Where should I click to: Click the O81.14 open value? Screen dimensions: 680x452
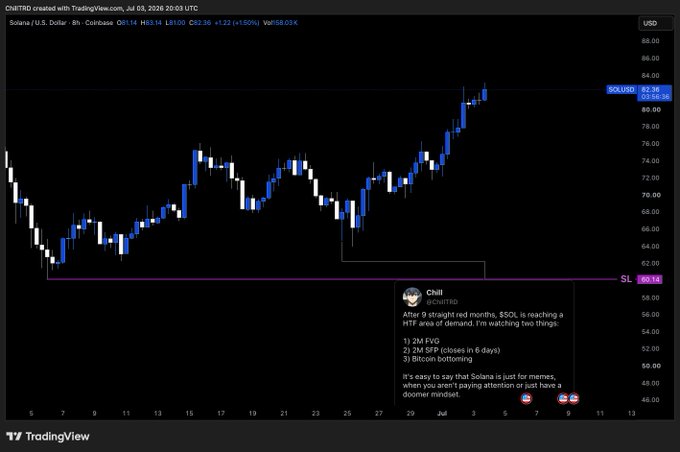pyautogui.click(x=127, y=23)
